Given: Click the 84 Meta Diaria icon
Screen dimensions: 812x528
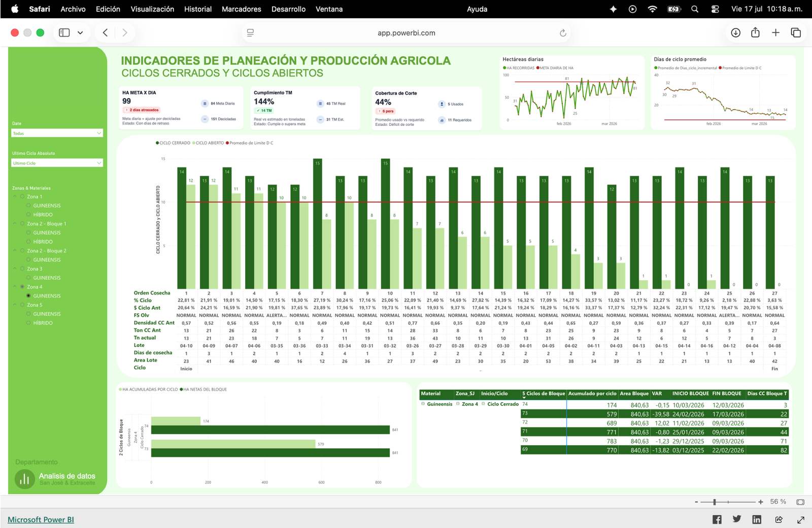Looking at the screenshot, I should 205,104.
